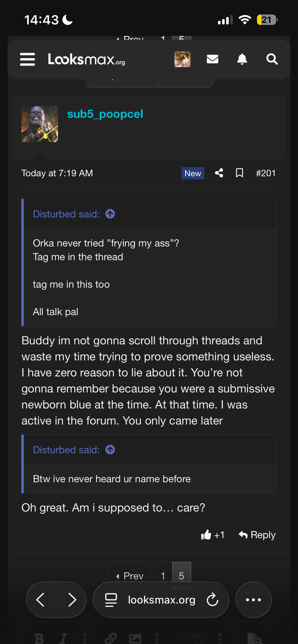Open the bell alerts icon
The height and width of the screenshot is (644, 298).
[242, 59]
